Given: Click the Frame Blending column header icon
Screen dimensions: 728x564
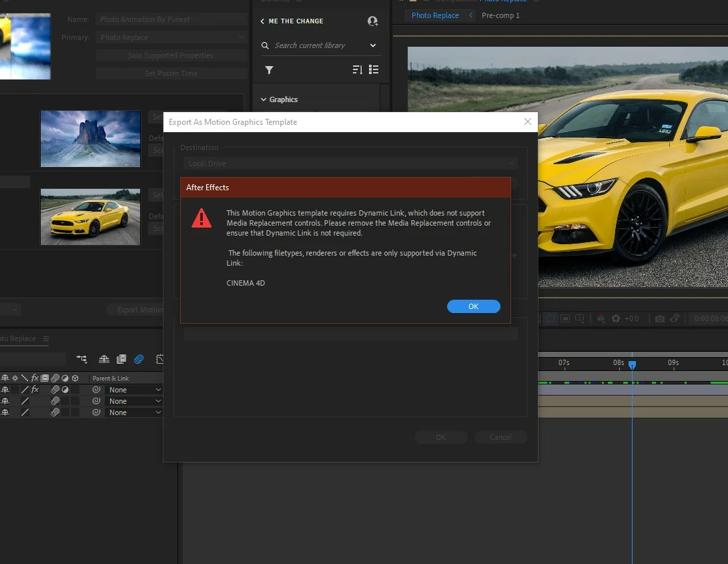Looking at the screenshot, I should (x=45, y=378).
